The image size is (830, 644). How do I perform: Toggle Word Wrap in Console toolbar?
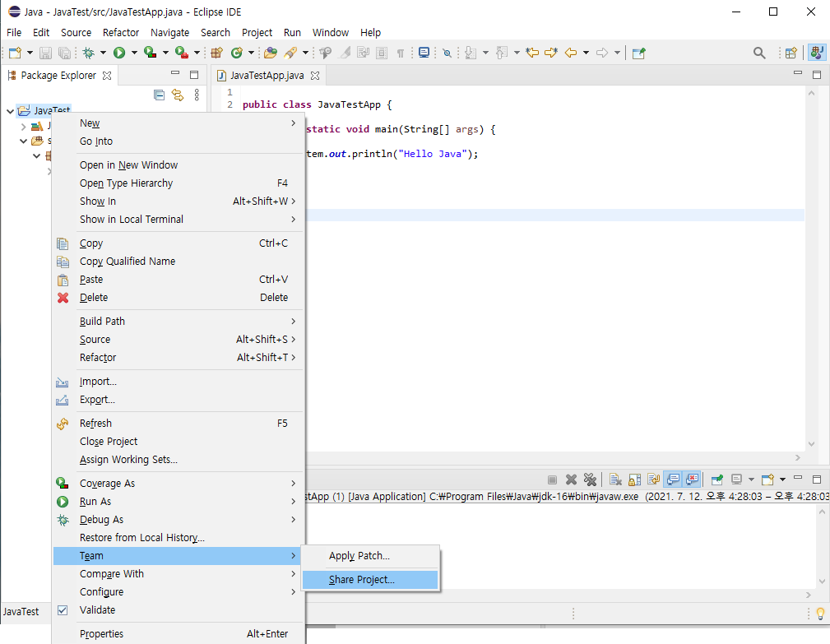[654, 480]
